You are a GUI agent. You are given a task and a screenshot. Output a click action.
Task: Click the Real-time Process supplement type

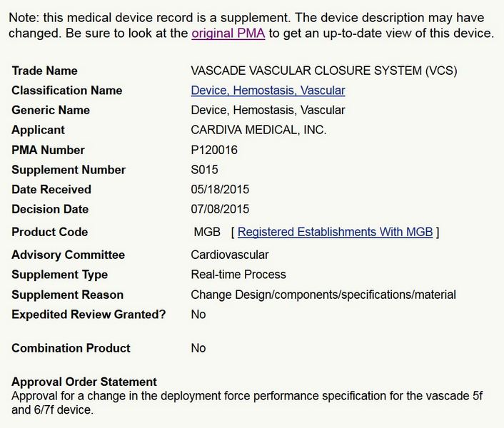point(238,275)
